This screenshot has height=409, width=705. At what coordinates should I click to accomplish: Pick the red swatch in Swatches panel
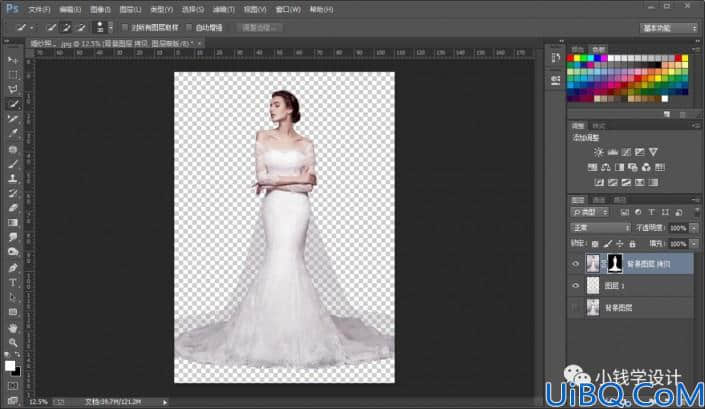570,58
